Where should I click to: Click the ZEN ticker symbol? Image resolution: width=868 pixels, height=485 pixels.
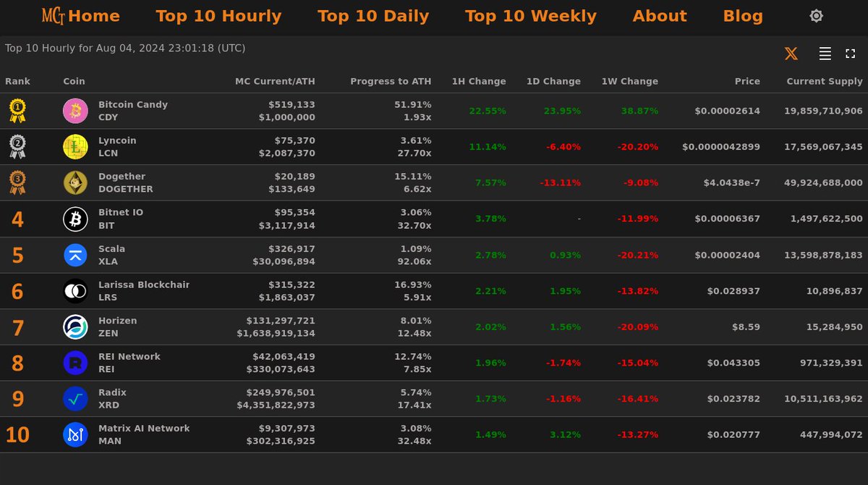(109, 334)
